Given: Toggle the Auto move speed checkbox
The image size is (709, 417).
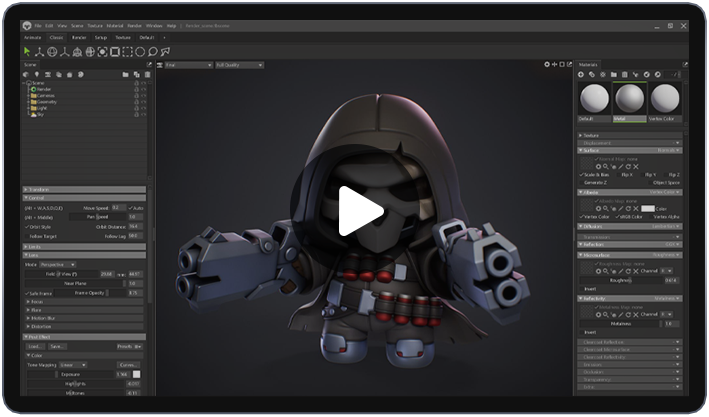Looking at the screenshot, I should click(131, 208).
